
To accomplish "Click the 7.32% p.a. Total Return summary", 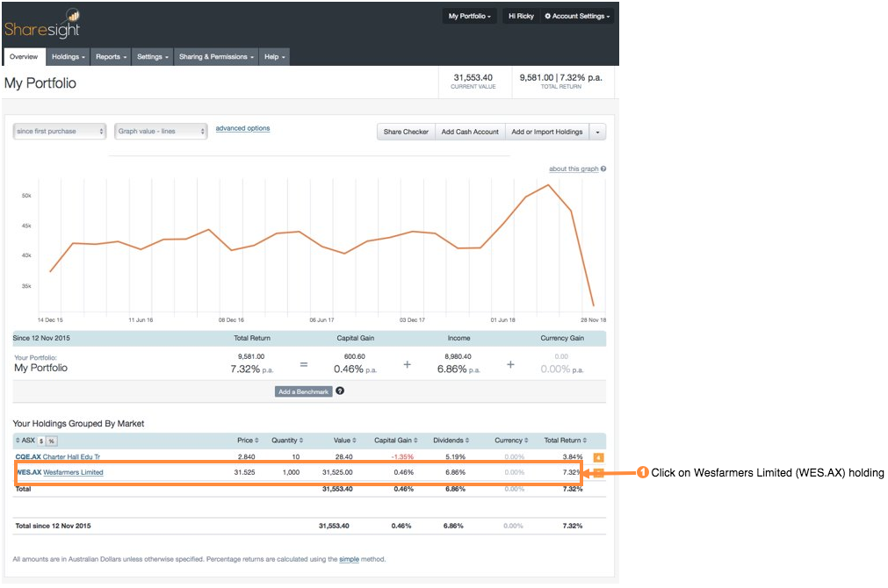I will click(x=251, y=369).
